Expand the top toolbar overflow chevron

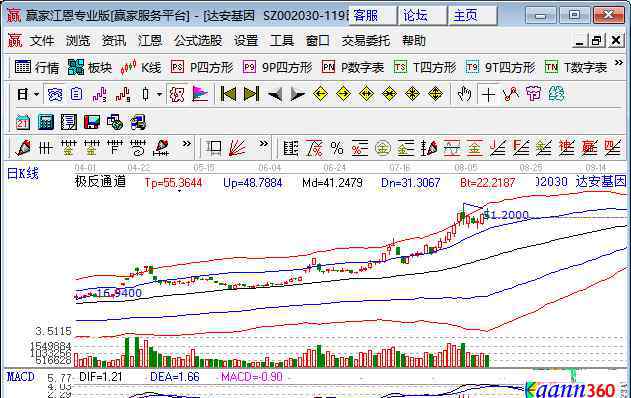(619, 63)
